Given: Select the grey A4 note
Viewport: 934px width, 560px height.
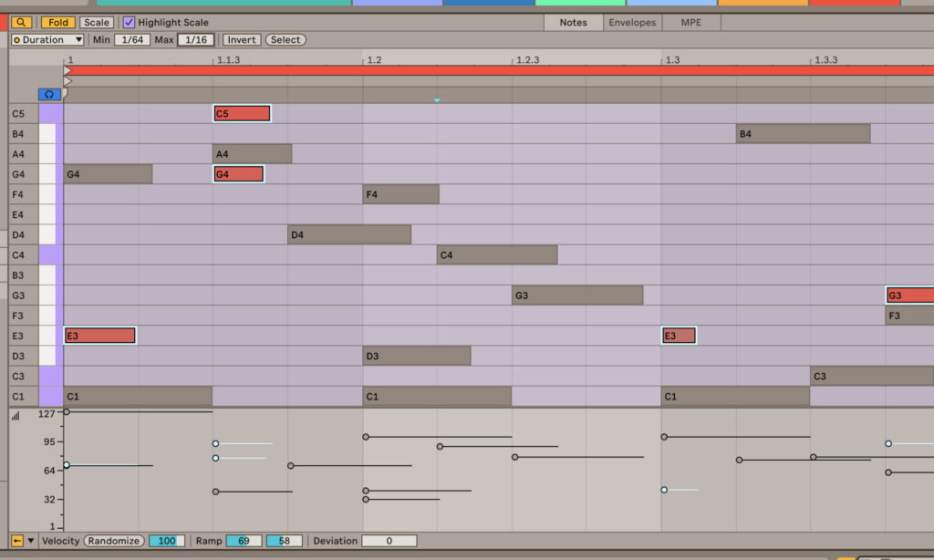Looking at the screenshot, I should [x=252, y=154].
